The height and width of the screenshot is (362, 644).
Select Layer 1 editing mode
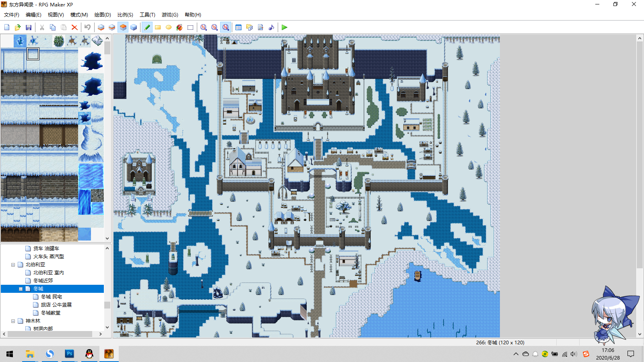coord(101,27)
